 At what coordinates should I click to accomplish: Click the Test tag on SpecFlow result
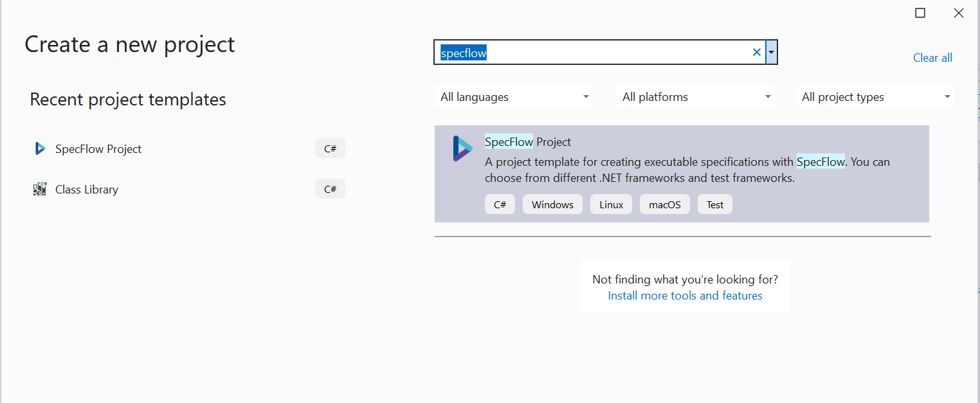pos(715,205)
